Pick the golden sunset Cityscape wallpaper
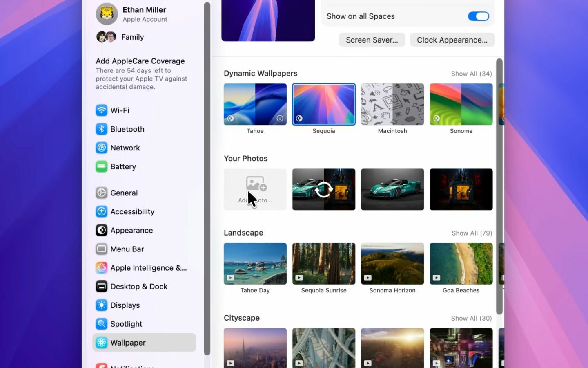 392,348
